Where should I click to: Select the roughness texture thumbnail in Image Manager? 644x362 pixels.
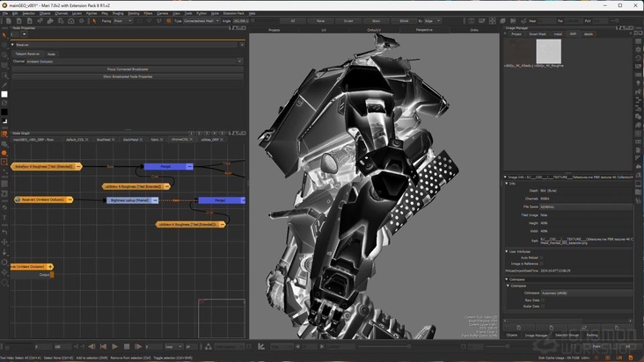tap(548, 52)
